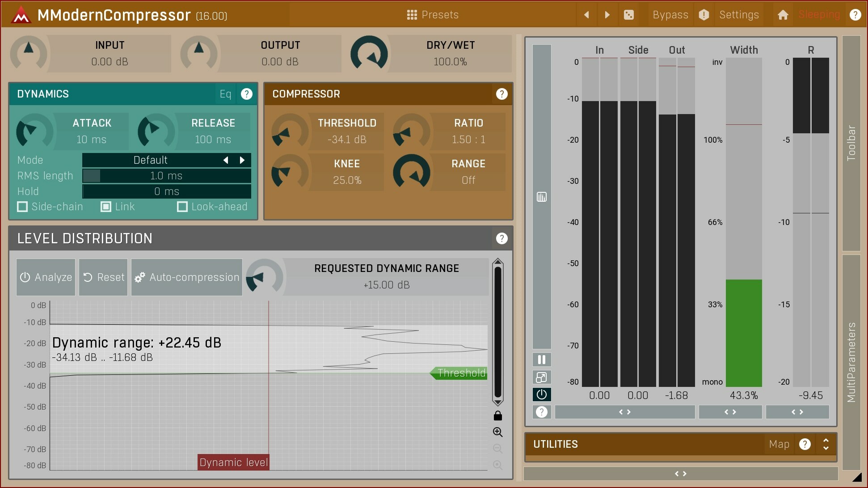The width and height of the screenshot is (868, 488).
Task: Open the Default mode selector
Action: click(x=150, y=160)
